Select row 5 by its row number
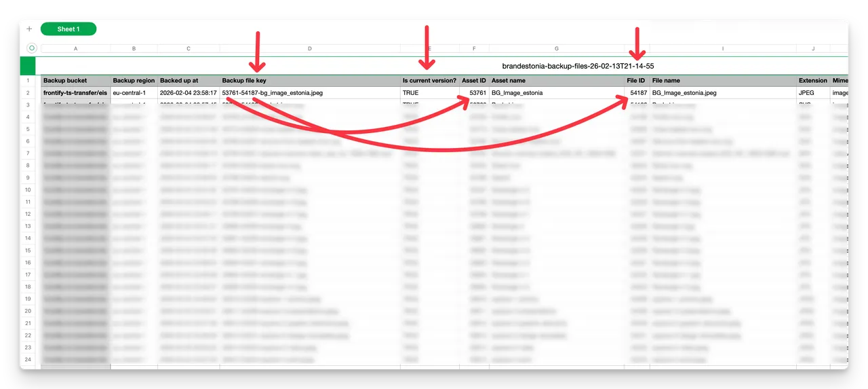 [28, 129]
